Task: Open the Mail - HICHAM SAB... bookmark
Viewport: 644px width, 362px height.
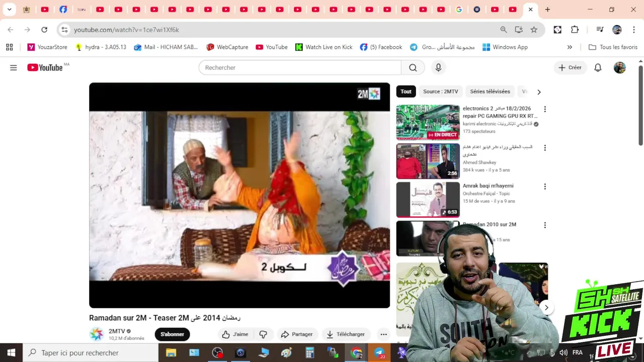Action: point(166,47)
